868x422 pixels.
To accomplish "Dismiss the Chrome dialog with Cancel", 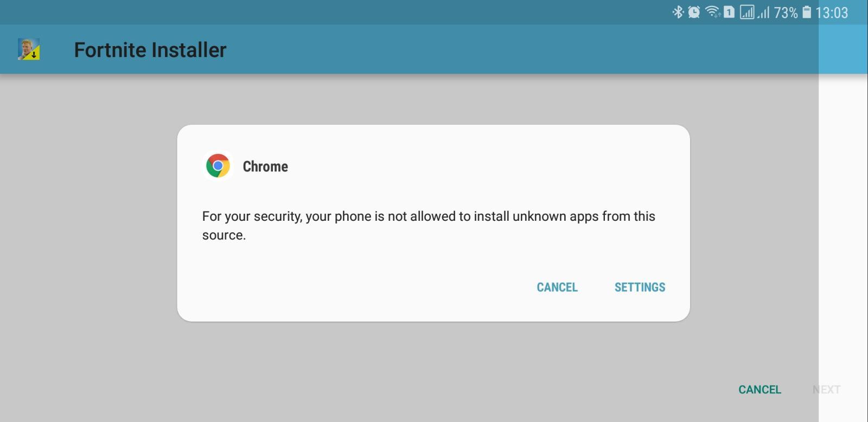I will [x=557, y=287].
